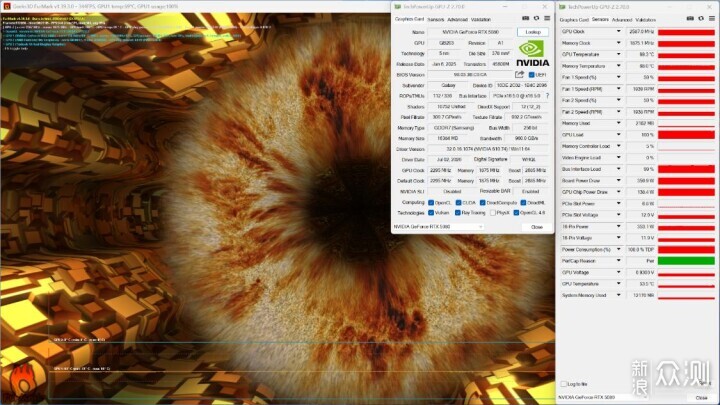Click the 'WHQL' digital signature value

point(529,159)
